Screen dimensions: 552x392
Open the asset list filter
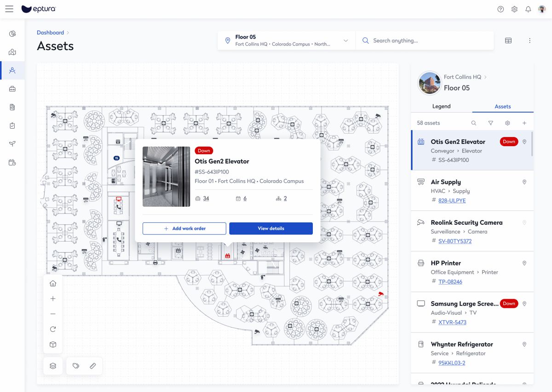[491, 123]
